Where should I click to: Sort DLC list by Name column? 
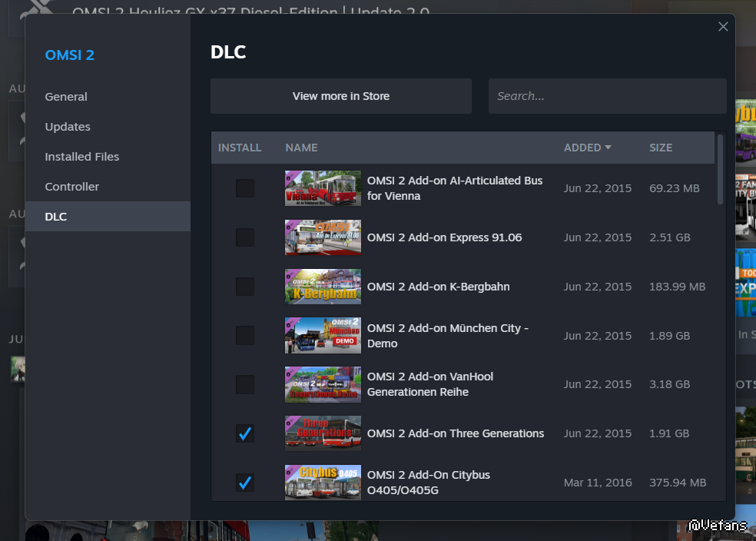(301, 148)
